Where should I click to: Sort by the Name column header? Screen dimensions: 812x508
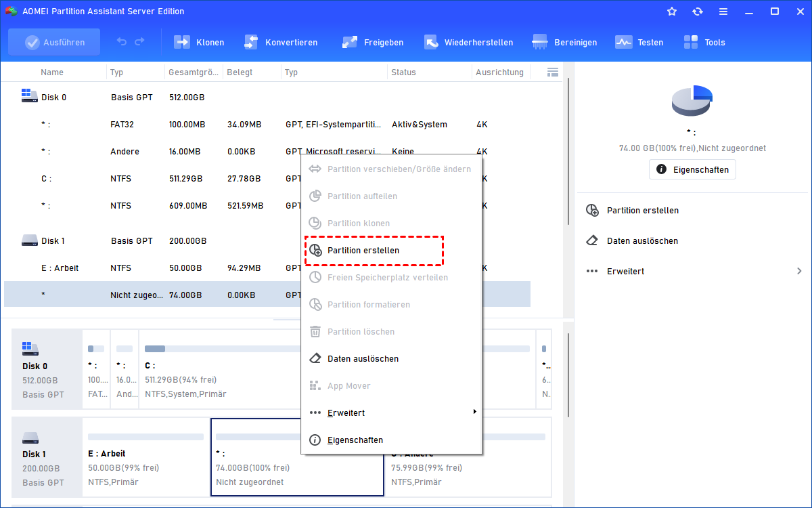tap(52, 72)
